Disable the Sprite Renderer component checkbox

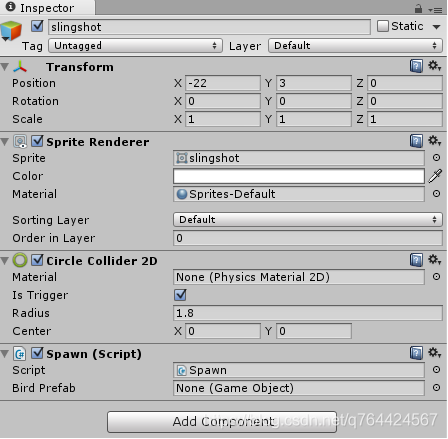coord(37,141)
